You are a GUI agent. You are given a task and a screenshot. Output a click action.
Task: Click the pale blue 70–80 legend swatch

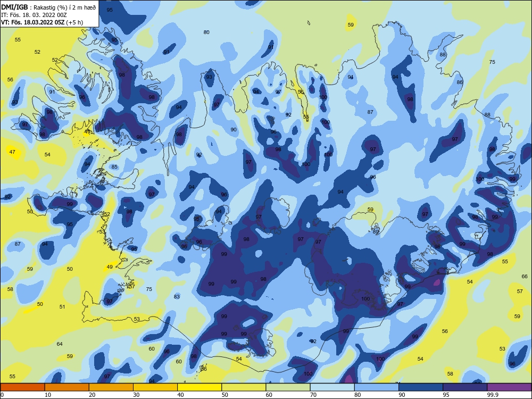332,387
